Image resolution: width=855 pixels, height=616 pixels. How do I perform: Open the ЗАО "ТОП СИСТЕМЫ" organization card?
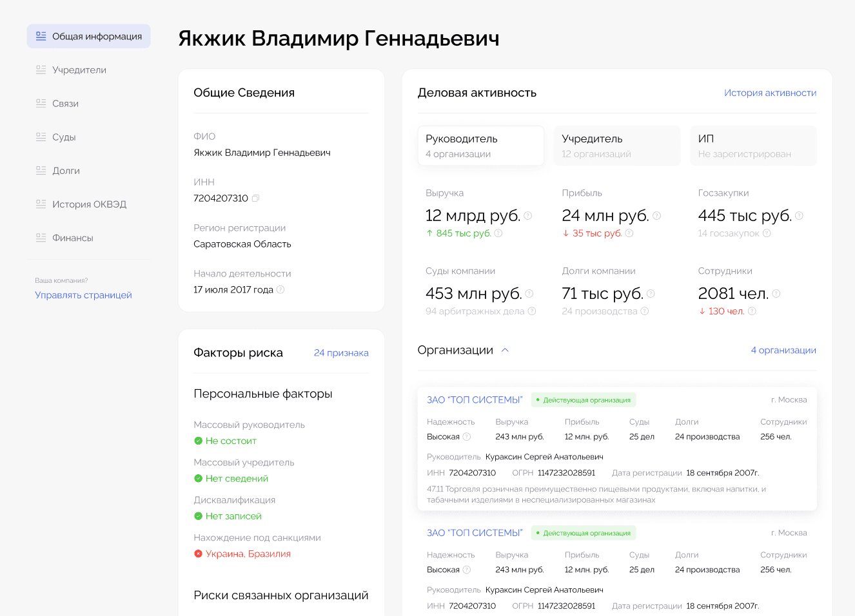click(475, 399)
